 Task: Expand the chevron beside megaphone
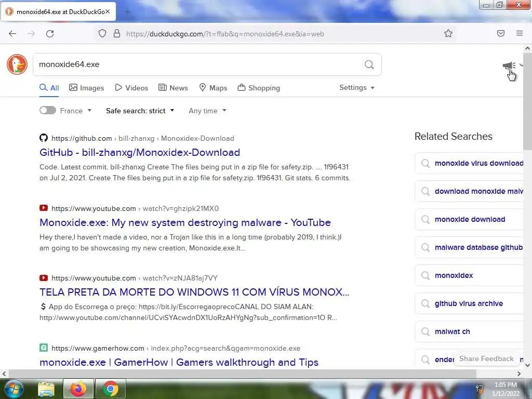click(x=521, y=65)
